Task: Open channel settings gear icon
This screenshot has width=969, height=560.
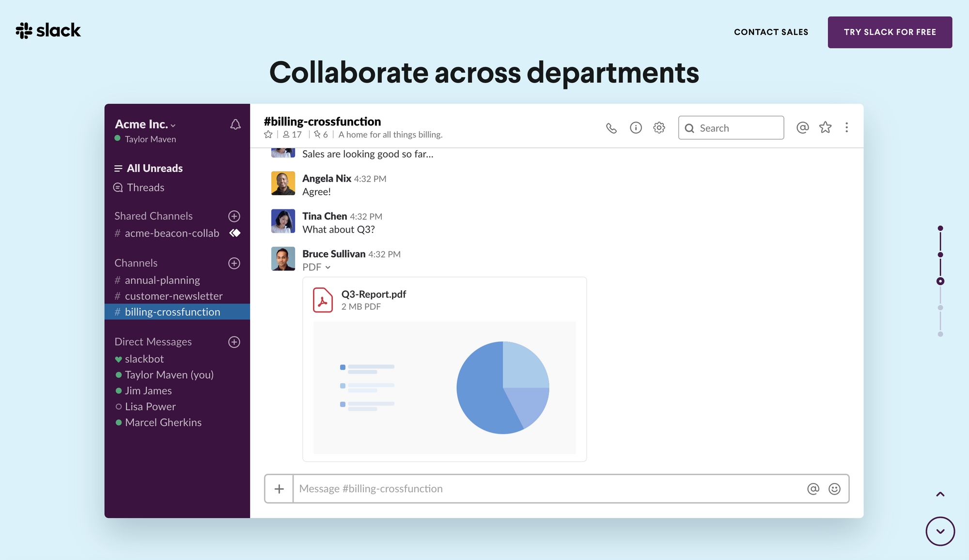Action: 659,128
